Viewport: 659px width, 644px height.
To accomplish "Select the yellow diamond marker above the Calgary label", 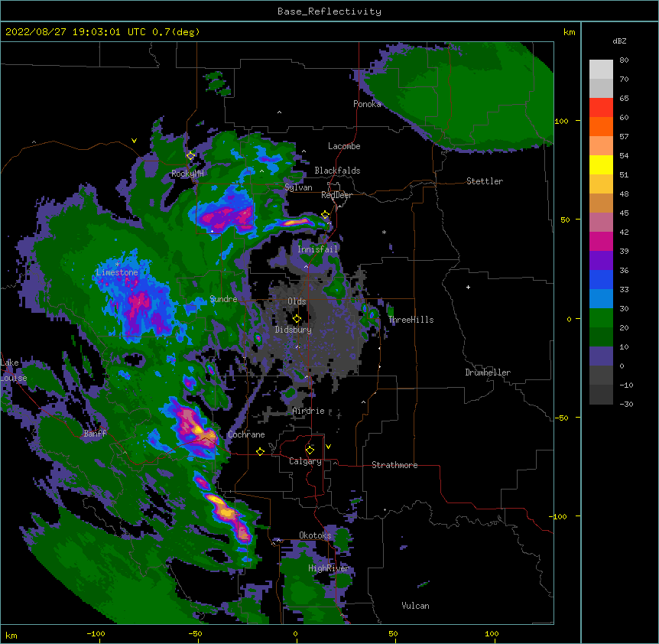I will (x=310, y=450).
